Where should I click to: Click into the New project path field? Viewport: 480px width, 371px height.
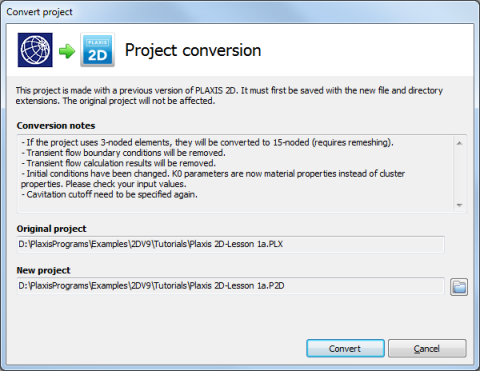tap(230, 286)
